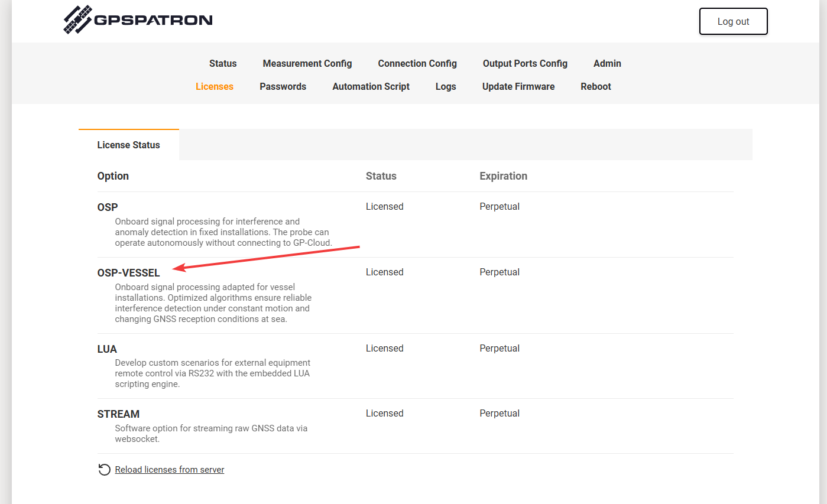Open the Automation Script page
The width and height of the screenshot is (827, 504).
(x=371, y=86)
